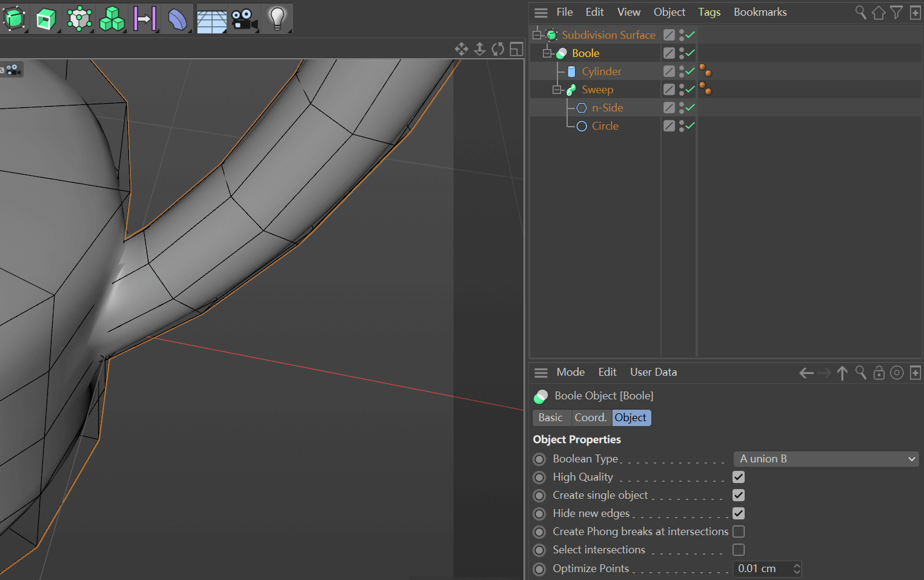Click the Object Manager new panel icon

(x=916, y=12)
